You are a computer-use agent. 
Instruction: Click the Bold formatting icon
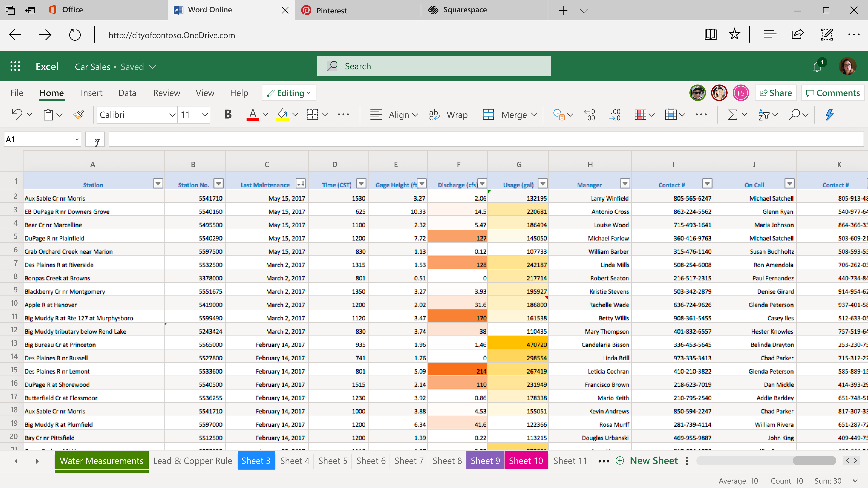point(228,115)
